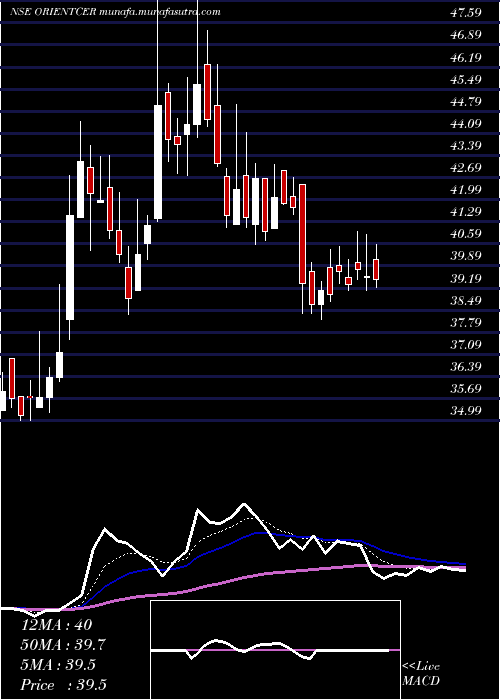The height and width of the screenshot is (700, 500).
Task: Select the 41.99 price axis label
Action: pos(466,190)
